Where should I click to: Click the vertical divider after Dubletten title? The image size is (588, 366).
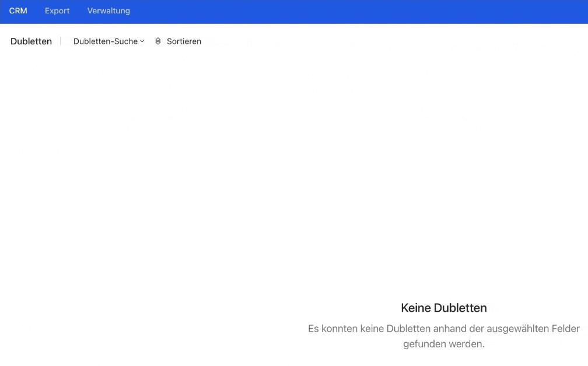pyautogui.click(x=61, y=41)
